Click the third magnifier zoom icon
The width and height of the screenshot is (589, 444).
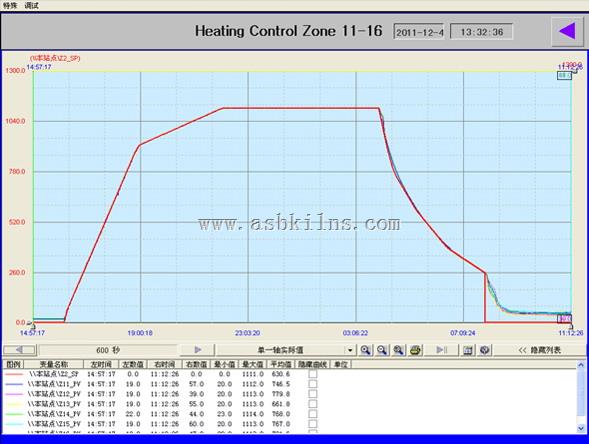(398, 350)
